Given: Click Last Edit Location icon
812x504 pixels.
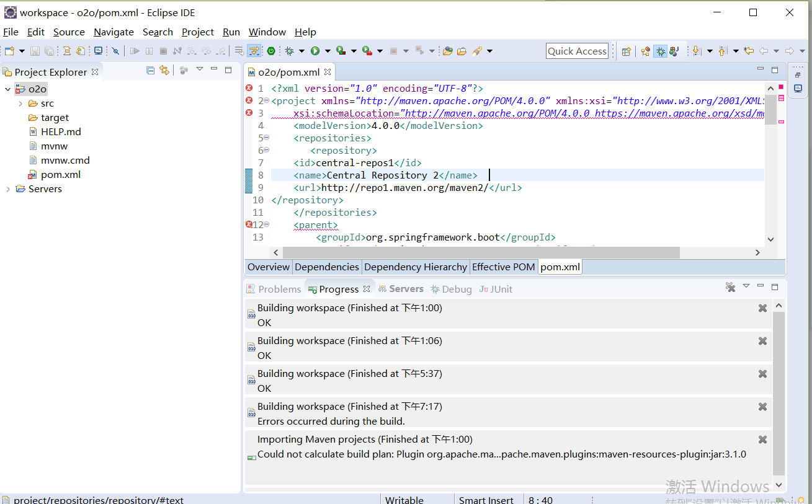Looking at the screenshot, I should [749, 51].
